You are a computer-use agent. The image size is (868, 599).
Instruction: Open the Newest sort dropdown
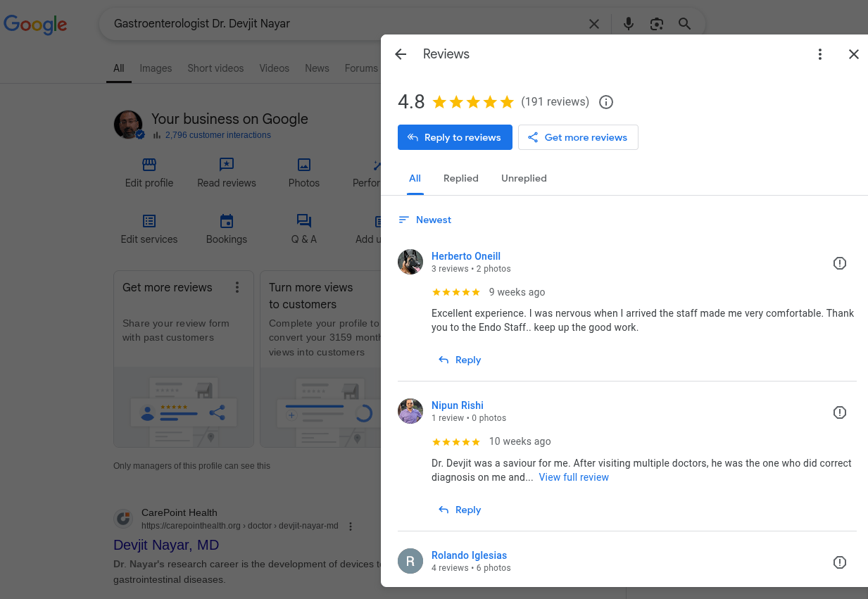click(x=424, y=220)
